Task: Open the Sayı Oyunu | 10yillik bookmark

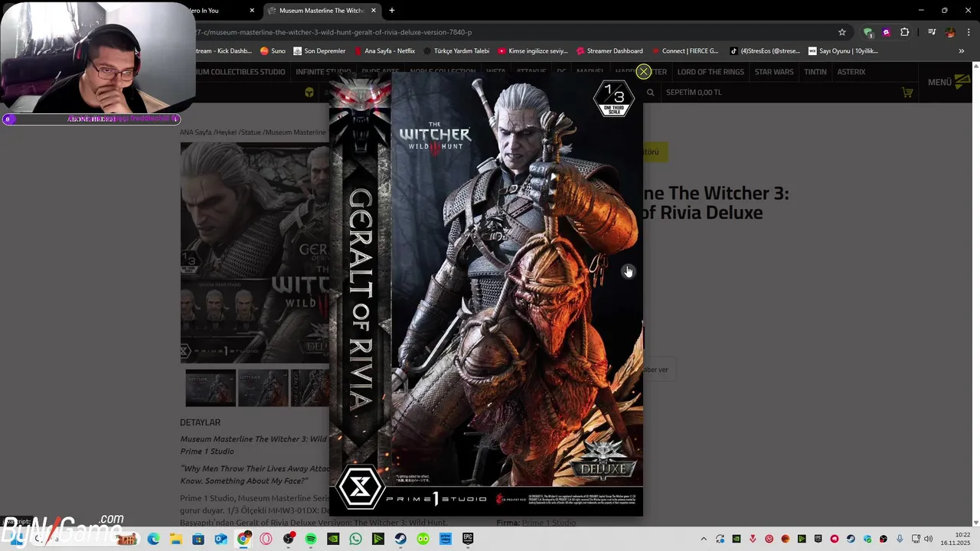Action: [x=844, y=51]
